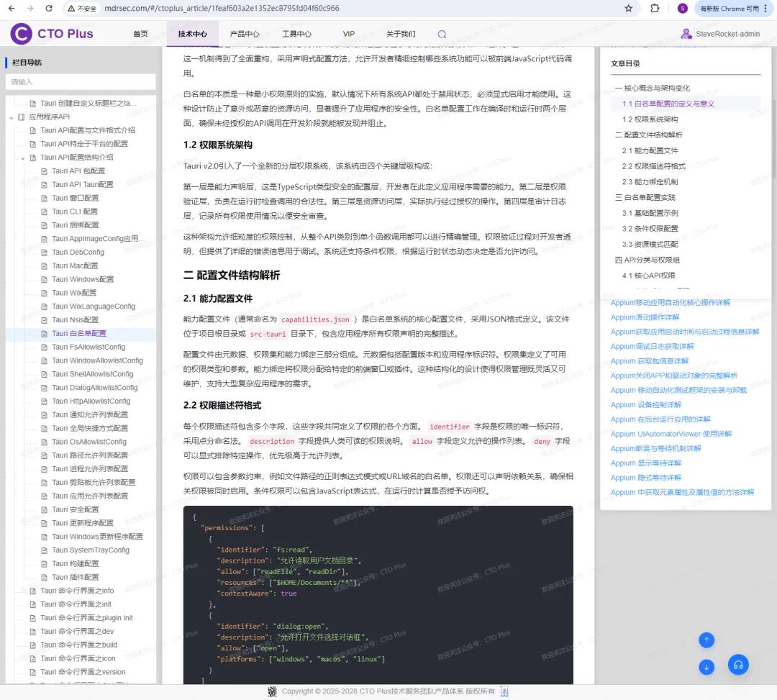Jump to 三 白名单配置实践 in contents
This screenshot has height=700, width=777.
tap(645, 198)
